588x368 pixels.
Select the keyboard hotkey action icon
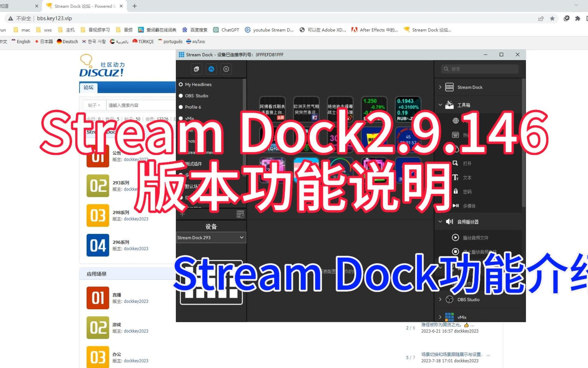pos(456,135)
